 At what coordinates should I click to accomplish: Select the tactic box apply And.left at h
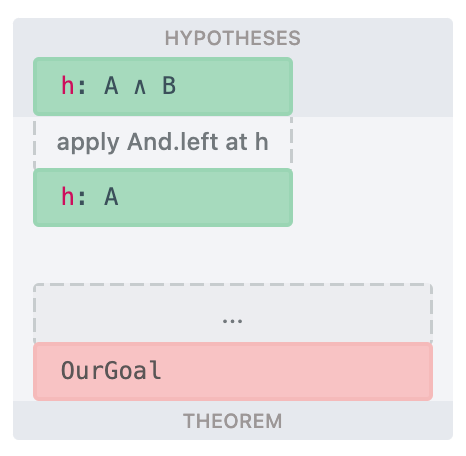(x=163, y=142)
